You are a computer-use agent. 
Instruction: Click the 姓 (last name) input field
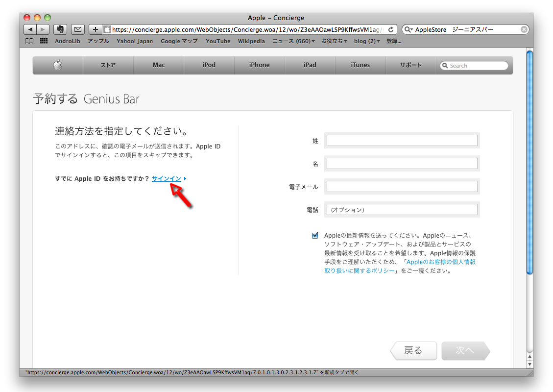[x=402, y=141]
